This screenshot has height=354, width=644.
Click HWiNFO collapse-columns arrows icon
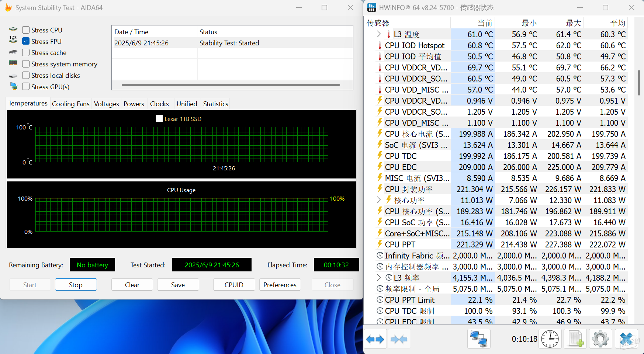pos(399,339)
